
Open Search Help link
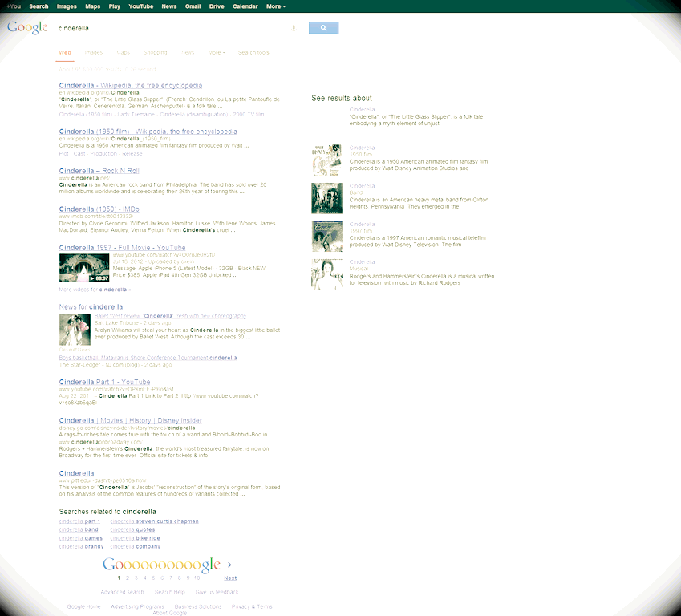click(x=169, y=592)
